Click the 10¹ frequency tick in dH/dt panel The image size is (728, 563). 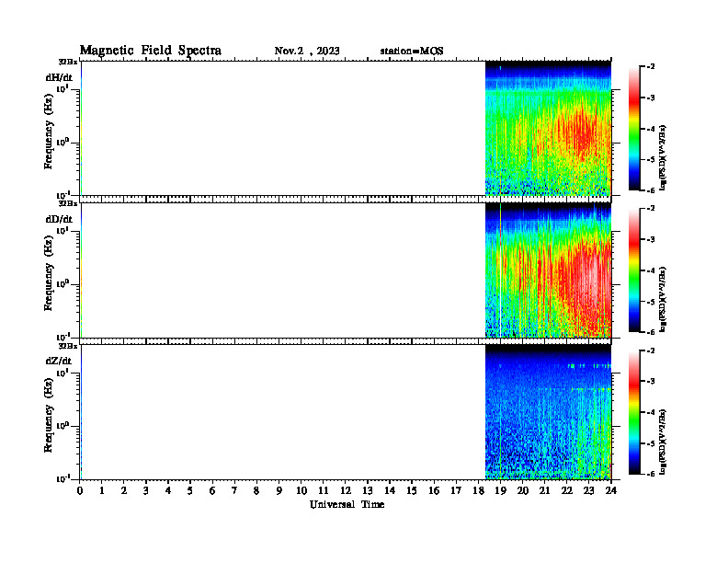(63, 88)
